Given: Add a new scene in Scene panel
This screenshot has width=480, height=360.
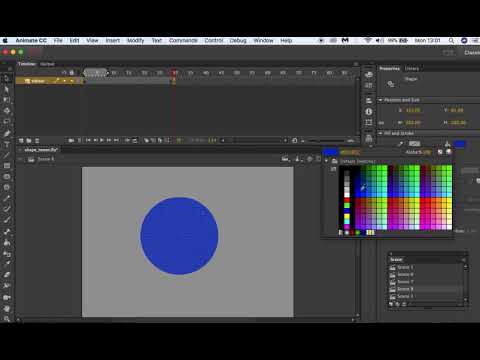Looking at the screenshot, I should click(391, 304).
